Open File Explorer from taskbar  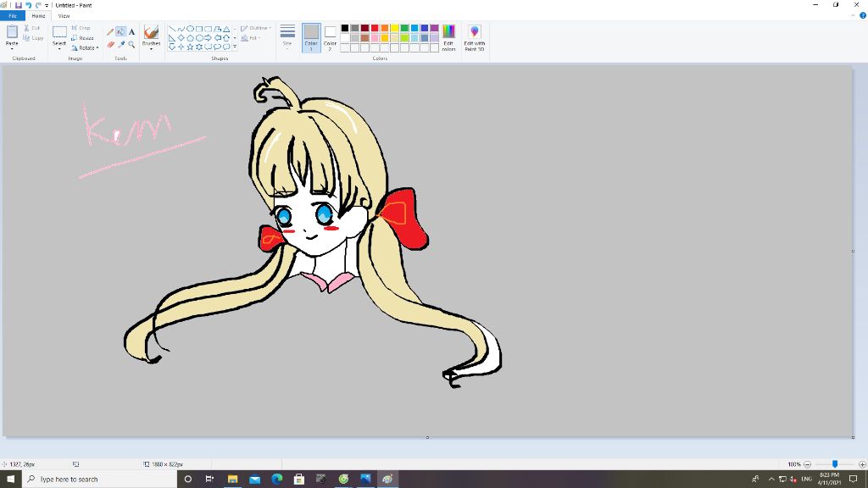coord(232,480)
